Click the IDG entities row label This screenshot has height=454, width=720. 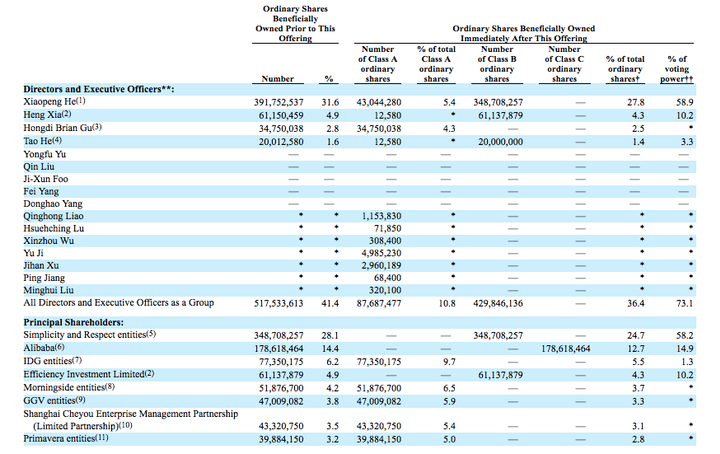tap(47, 361)
